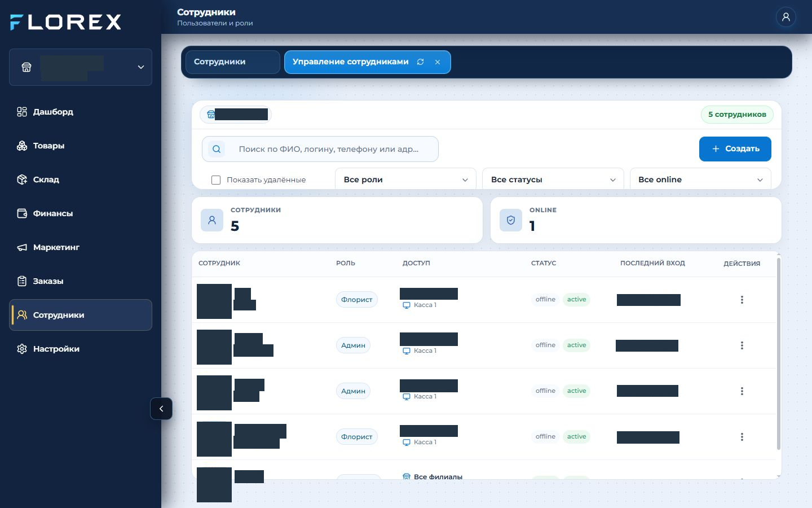
Task: Switch to the Сотрудники tab
Action: (232, 62)
